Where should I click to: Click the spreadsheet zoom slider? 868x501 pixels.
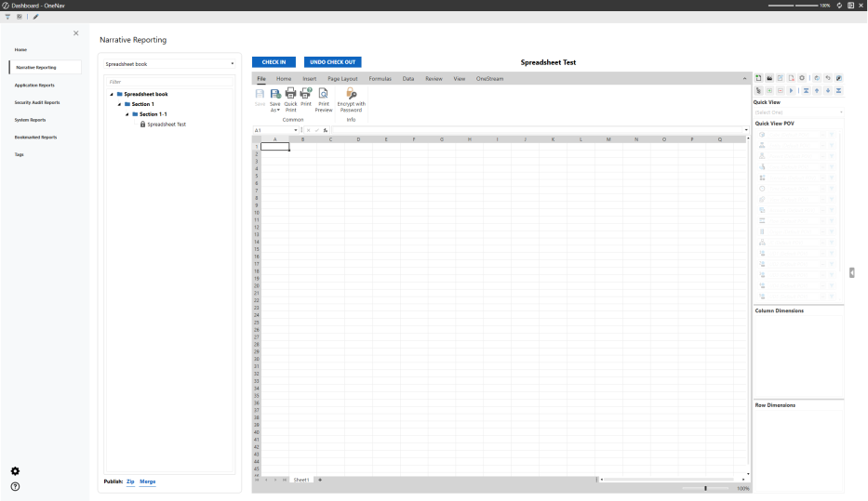(x=706, y=488)
